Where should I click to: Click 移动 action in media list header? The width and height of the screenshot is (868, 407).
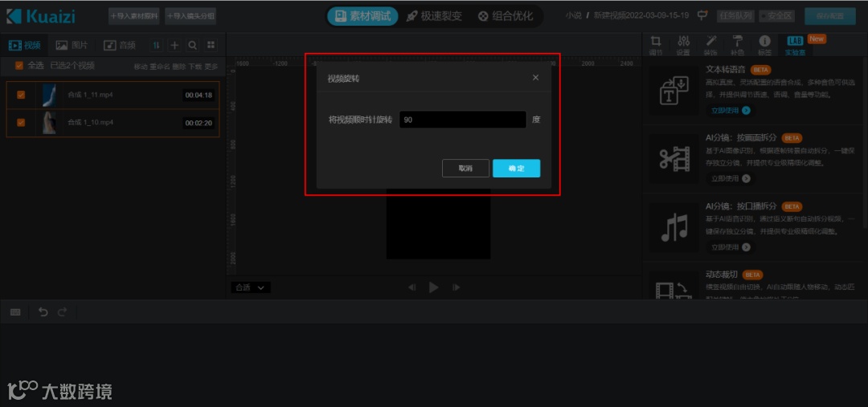[141, 67]
